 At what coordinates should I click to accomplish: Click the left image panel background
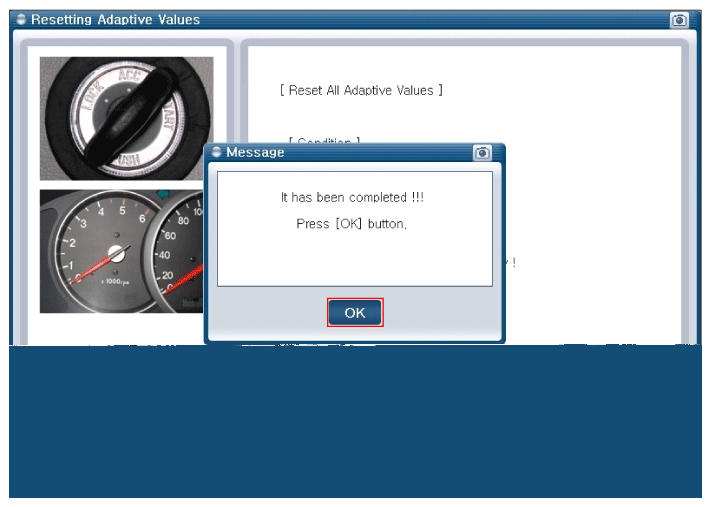126,328
